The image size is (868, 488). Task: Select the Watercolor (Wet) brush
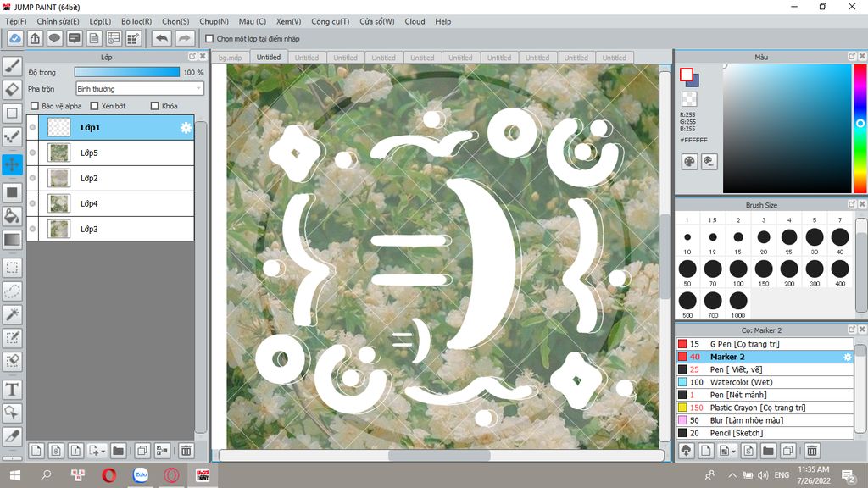(x=765, y=382)
